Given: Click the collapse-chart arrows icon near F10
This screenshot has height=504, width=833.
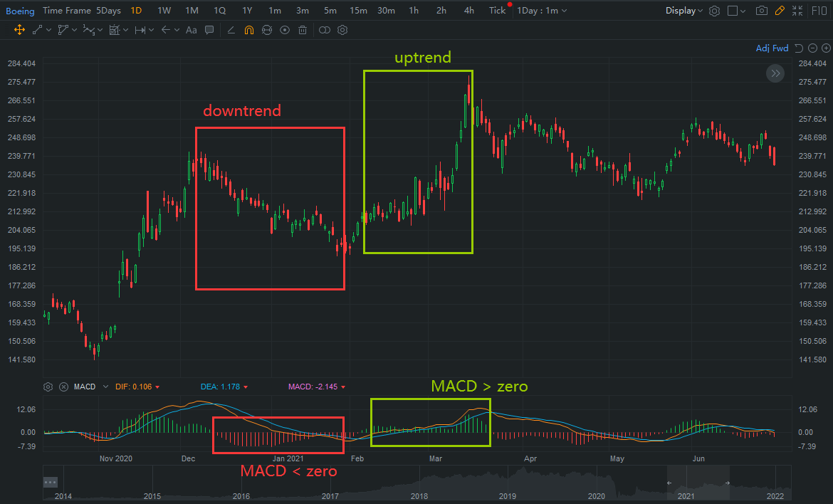Looking at the screenshot, I should pos(798,11).
